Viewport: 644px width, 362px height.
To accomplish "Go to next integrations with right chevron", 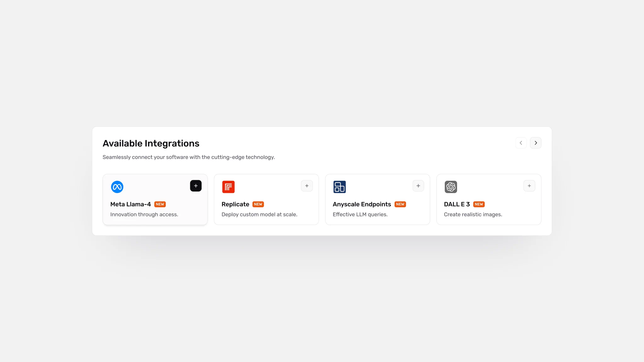I will 536,143.
